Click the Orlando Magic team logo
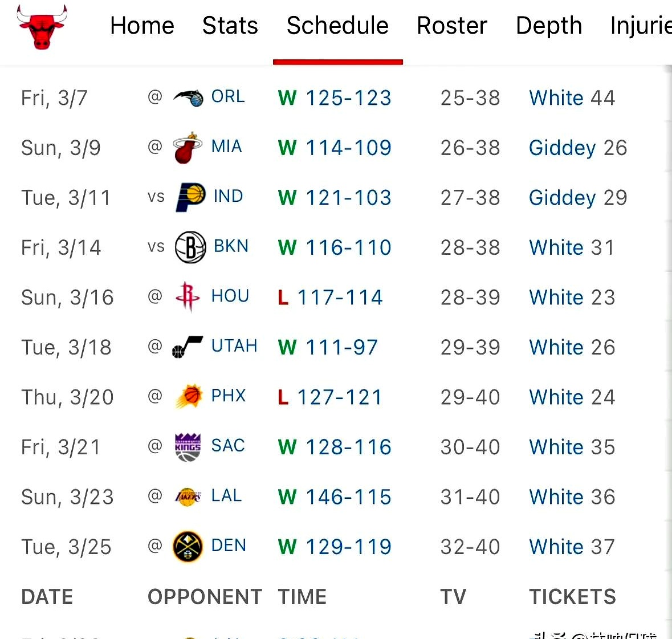Screen dimensions: 672x639 click(x=188, y=98)
